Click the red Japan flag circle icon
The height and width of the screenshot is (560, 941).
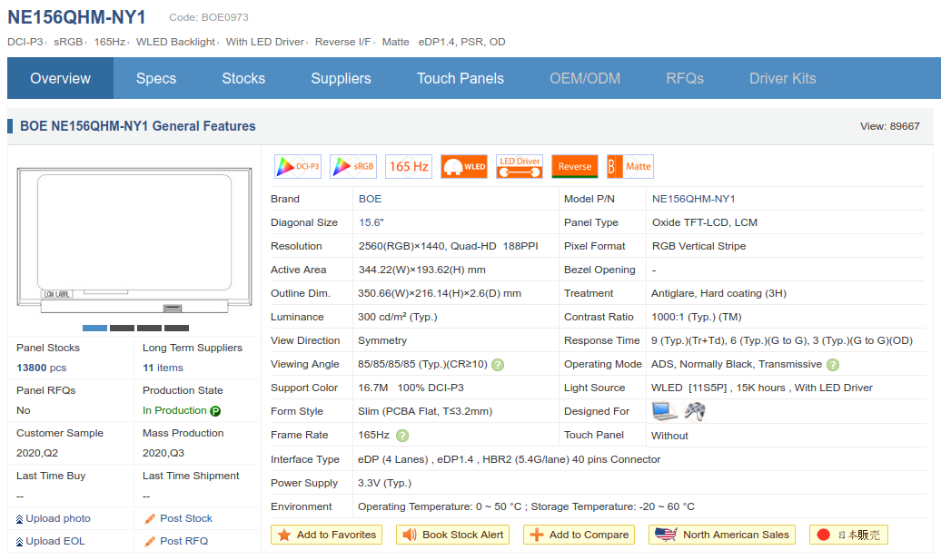823,535
